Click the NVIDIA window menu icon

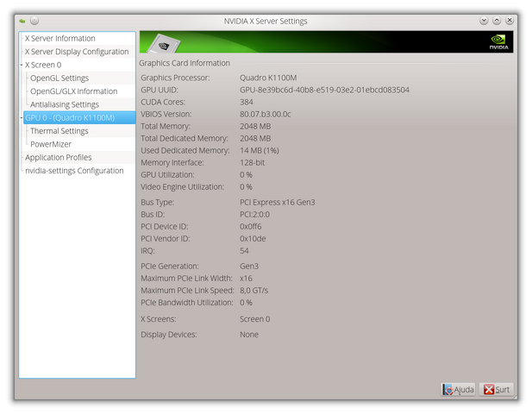coord(22,21)
